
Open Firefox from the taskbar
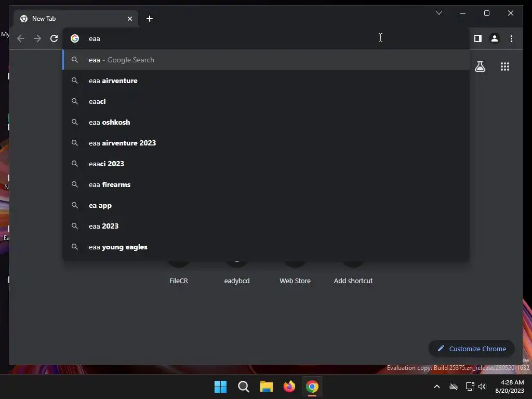(289, 387)
